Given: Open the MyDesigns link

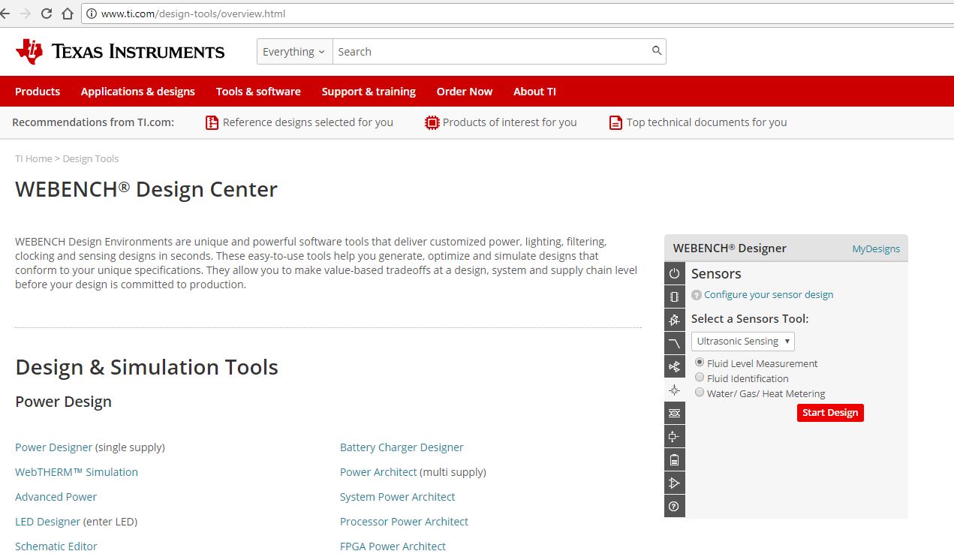Looking at the screenshot, I should [x=876, y=249].
